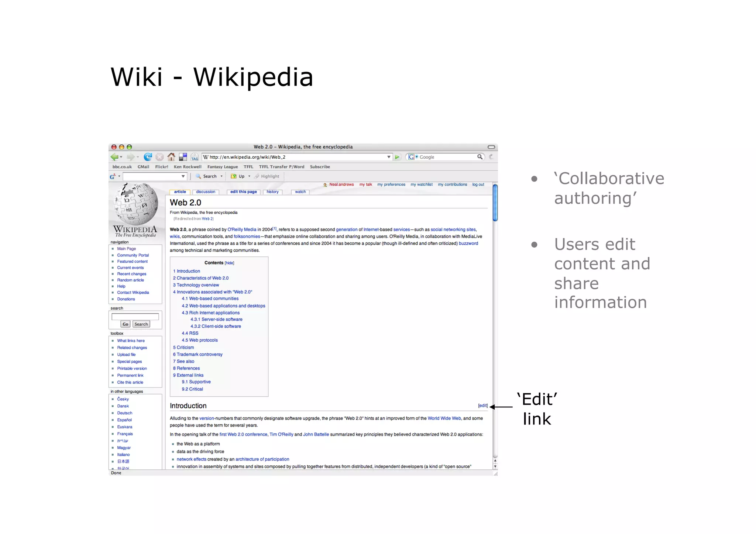756x534 pixels.
Task: Open the Up button dropdown arrow
Action: pos(249,176)
